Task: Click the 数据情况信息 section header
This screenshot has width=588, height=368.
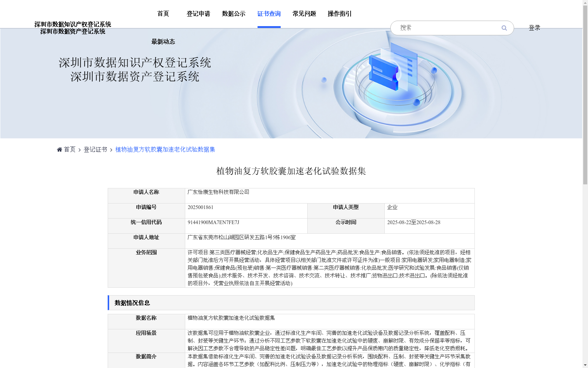Action: click(x=291, y=303)
